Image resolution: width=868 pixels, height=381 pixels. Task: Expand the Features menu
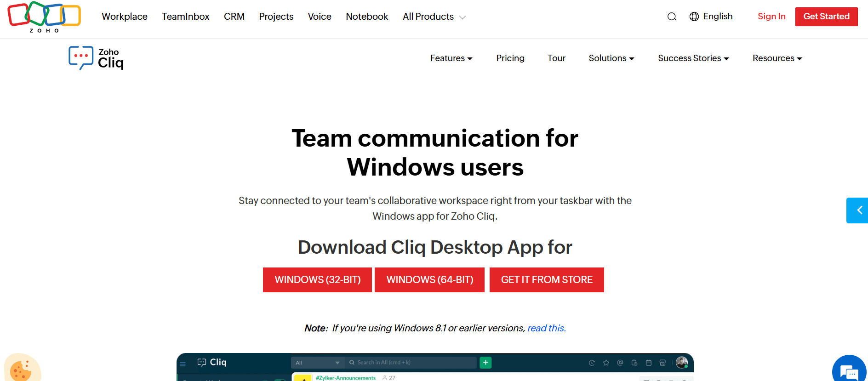click(x=451, y=58)
